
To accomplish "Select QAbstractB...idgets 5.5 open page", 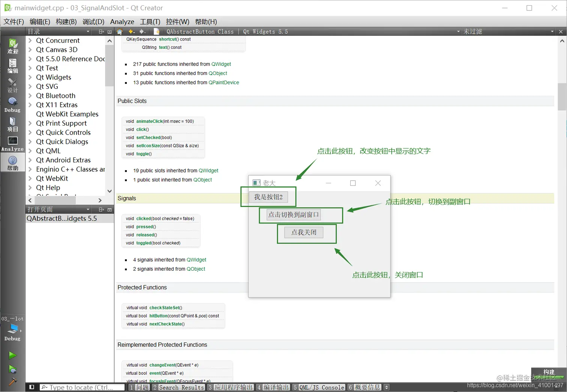I will tap(69, 218).
